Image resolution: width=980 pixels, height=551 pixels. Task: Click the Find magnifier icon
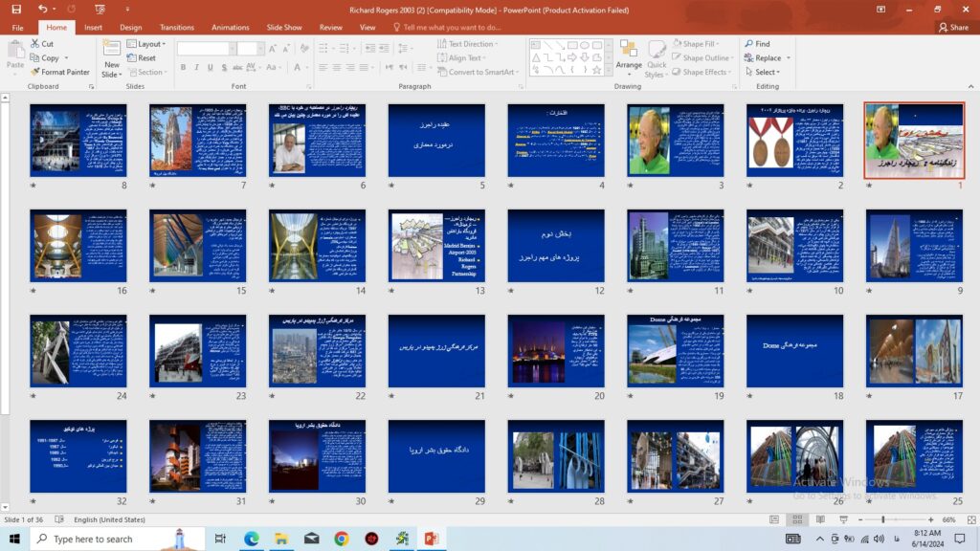pyautogui.click(x=748, y=44)
